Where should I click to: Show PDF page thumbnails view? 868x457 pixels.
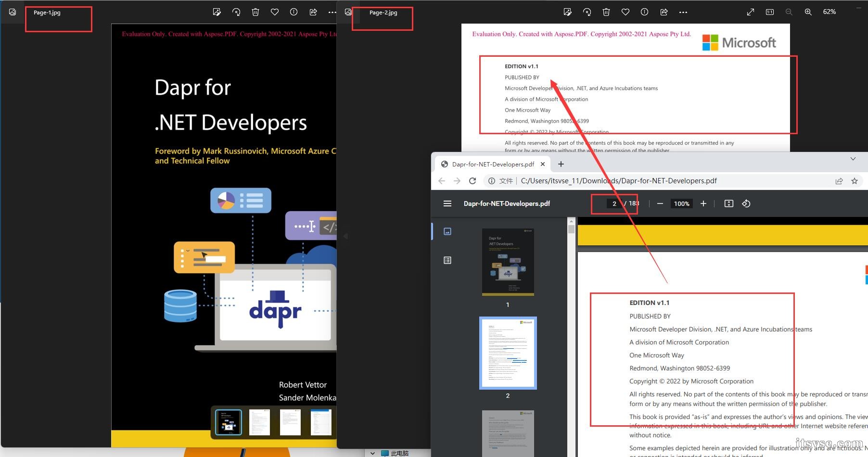[447, 231]
